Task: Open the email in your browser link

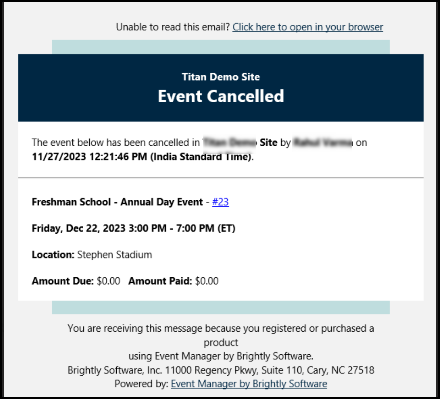Action: 307,27
